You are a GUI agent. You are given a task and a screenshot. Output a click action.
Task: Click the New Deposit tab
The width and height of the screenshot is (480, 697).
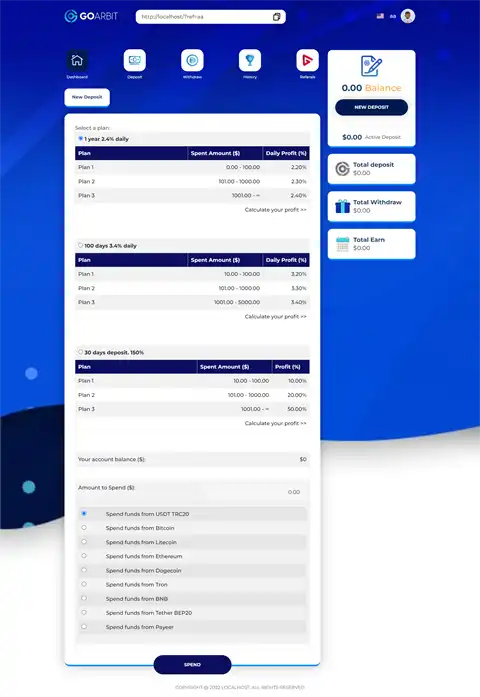(x=87, y=97)
